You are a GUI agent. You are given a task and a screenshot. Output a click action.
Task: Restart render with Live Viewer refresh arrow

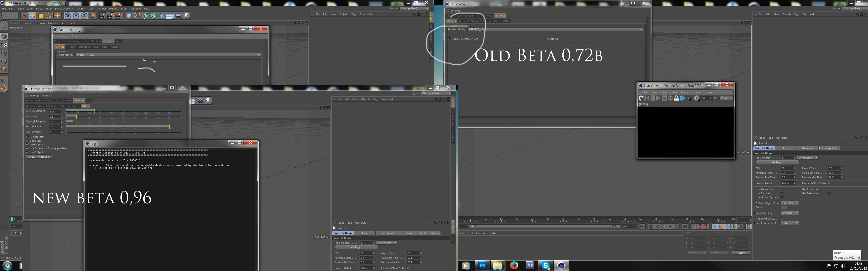pyautogui.click(x=641, y=98)
